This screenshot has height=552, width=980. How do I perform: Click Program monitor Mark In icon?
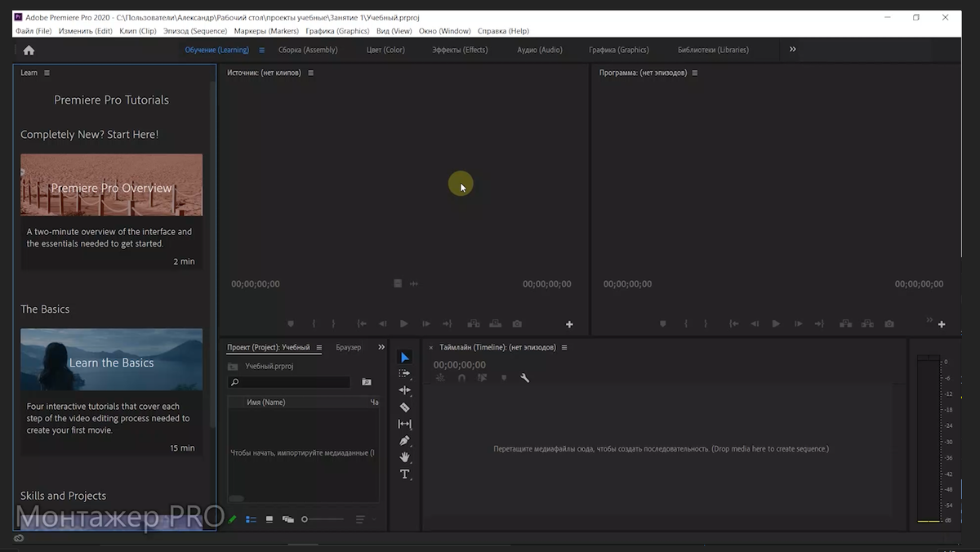point(686,324)
